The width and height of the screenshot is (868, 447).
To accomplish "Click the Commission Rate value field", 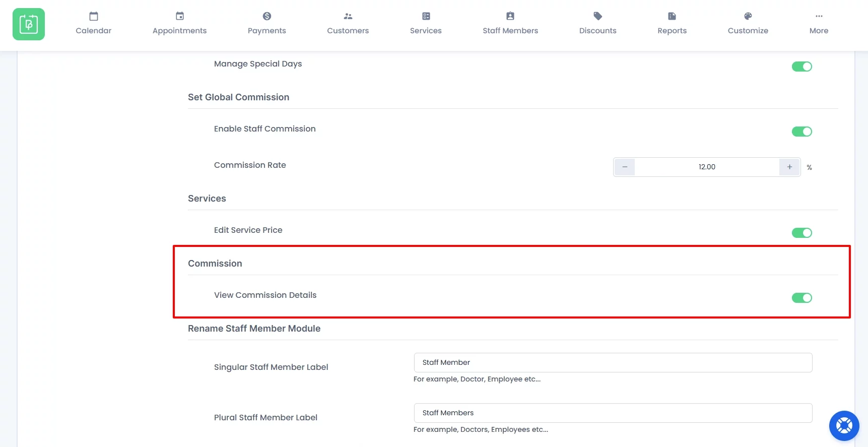I will point(707,167).
